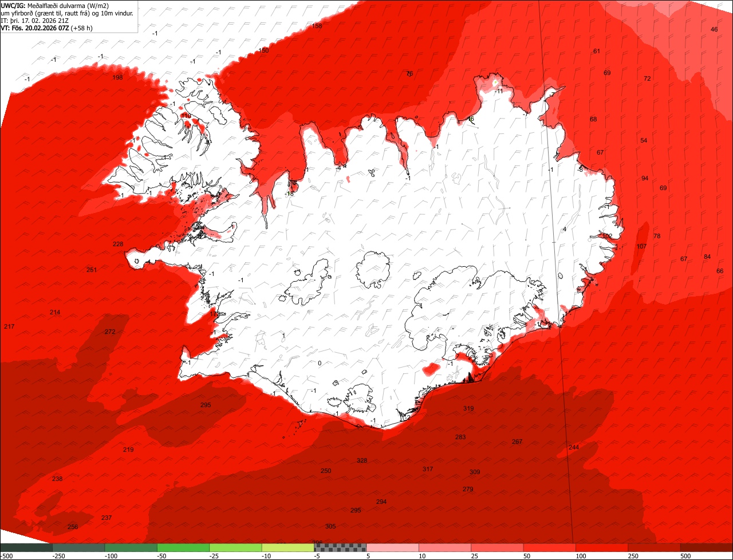This screenshot has height=560, width=733.
Task: Click the map value 158
Action: [317, 26]
